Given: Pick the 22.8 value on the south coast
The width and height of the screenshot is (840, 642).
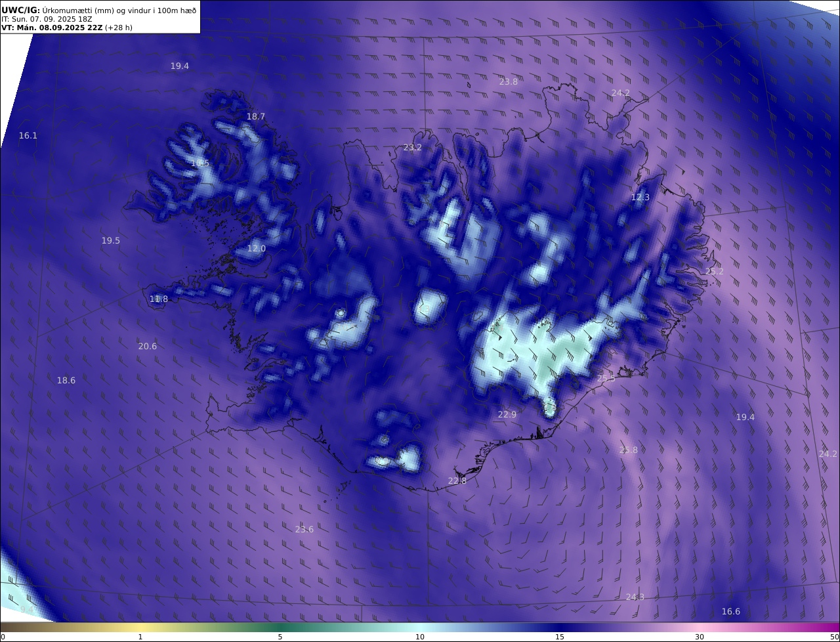Looking at the screenshot, I should [457, 481].
